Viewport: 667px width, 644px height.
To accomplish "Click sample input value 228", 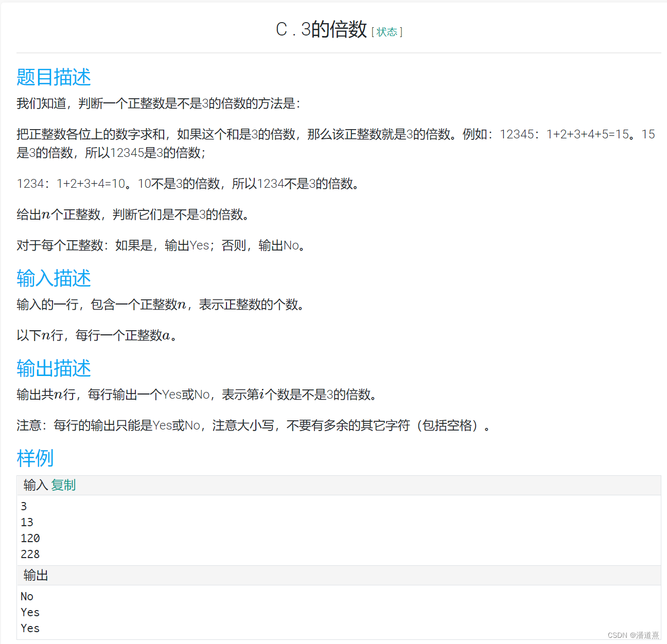I will (30, 554).
